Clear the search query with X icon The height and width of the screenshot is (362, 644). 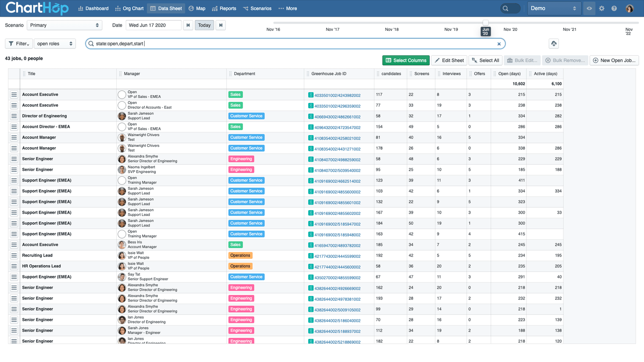499,44
